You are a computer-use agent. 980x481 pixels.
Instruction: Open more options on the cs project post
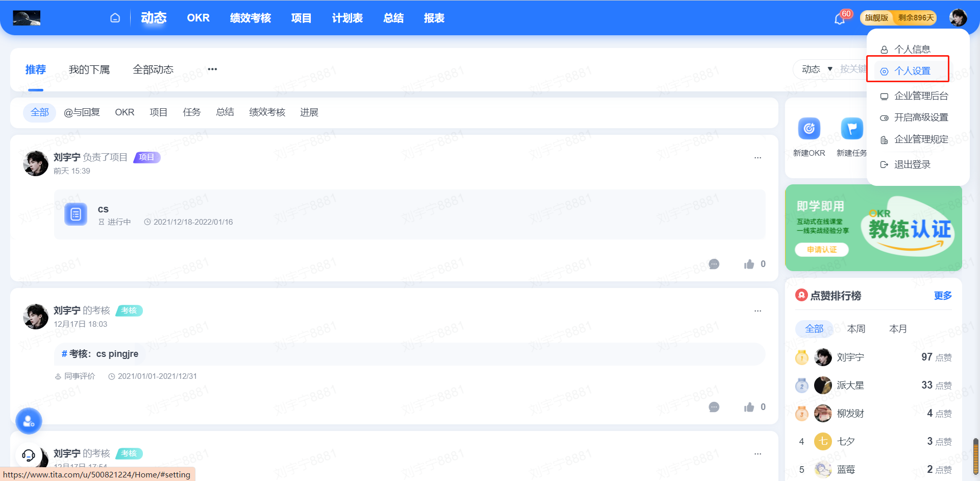click(757, 158)
